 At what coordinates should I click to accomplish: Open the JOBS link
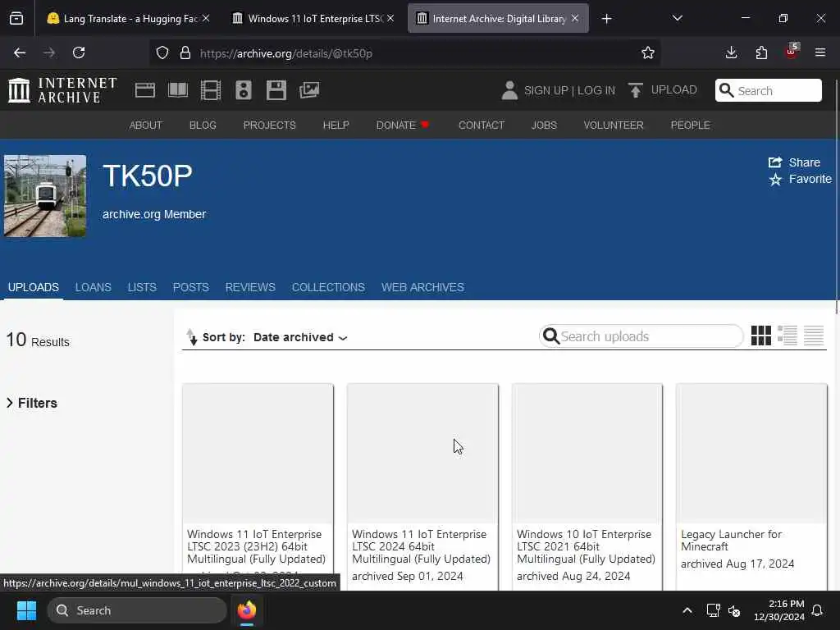544,125
